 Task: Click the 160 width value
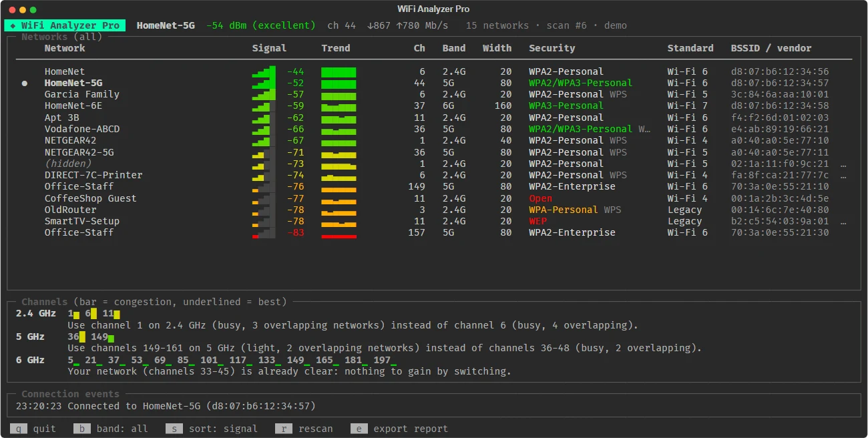(503, 106)
